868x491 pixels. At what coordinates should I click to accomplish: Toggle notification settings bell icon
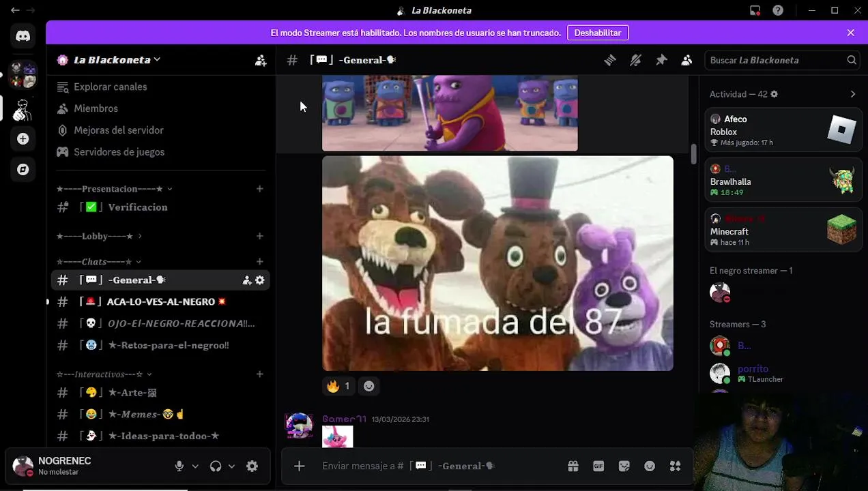pyautogui.click(x=635, y=60)
